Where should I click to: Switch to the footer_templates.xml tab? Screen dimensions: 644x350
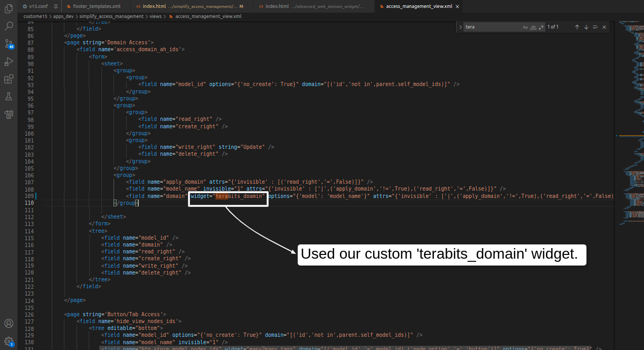(96, 6)
